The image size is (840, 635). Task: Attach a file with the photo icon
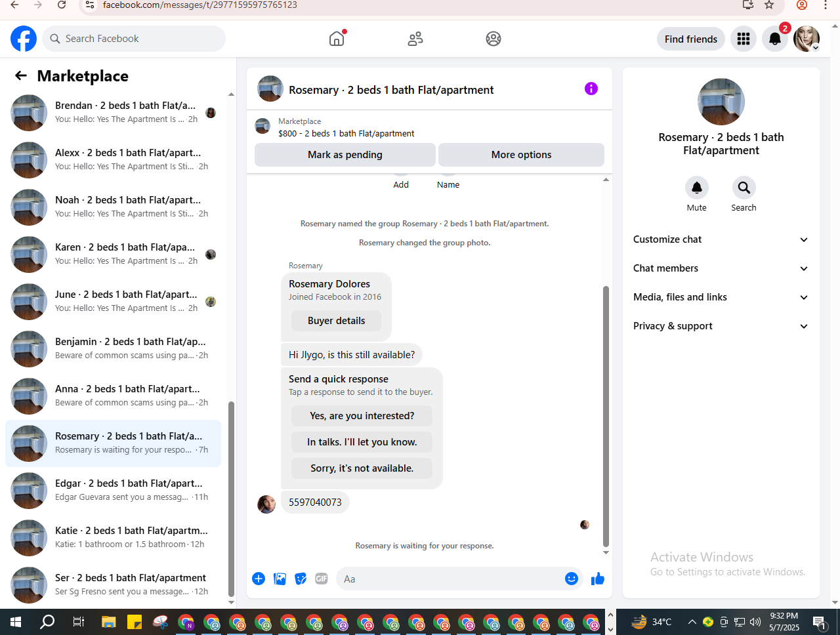(280, 579)
